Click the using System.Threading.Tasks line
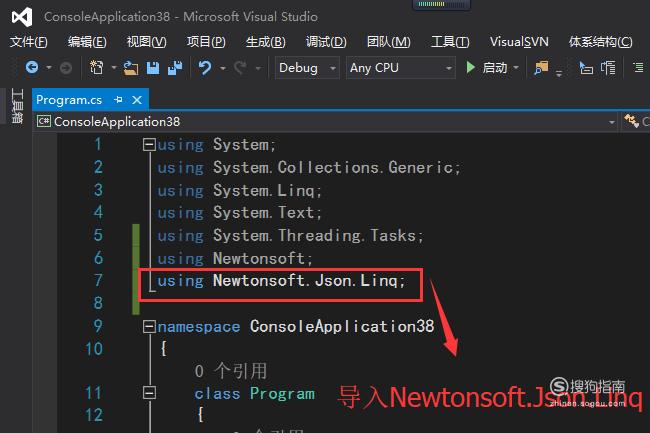Screen dimensions: 650x433 click(x=290, y=236)
